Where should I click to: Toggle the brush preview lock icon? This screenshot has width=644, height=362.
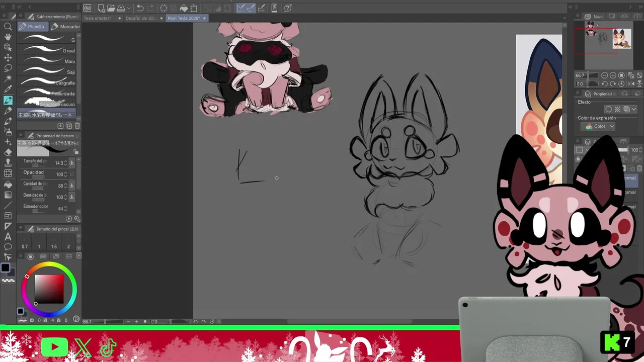(x=76, y=152)
